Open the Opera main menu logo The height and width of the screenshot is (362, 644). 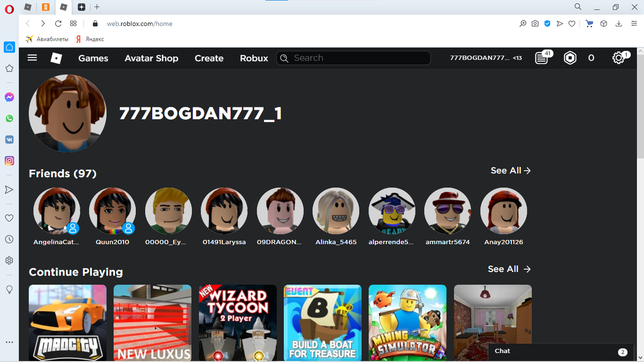[9, 8]
